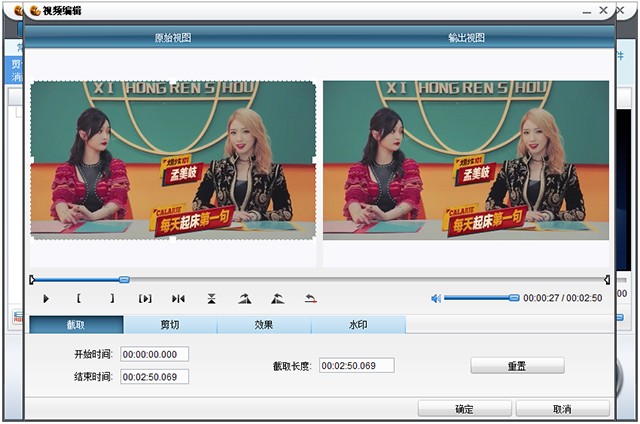
Task: Click the right crop handle on original view
Action: pos(315,160)
